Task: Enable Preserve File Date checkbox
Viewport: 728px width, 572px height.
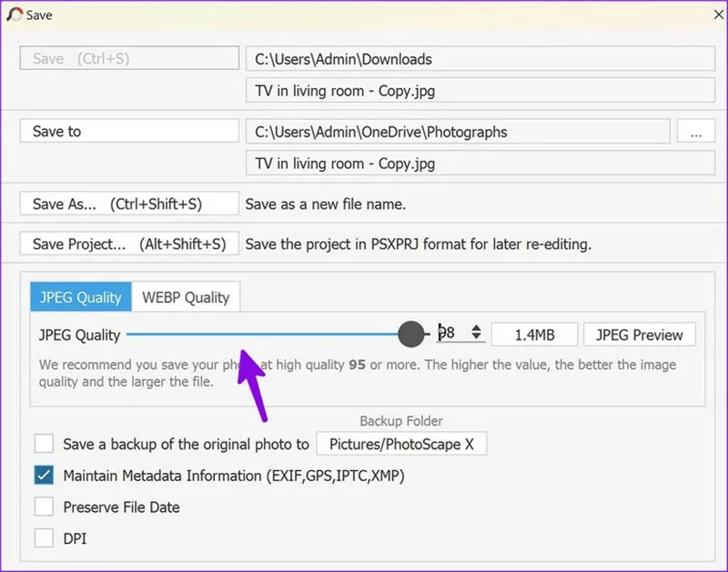Action: click(44, 507)
